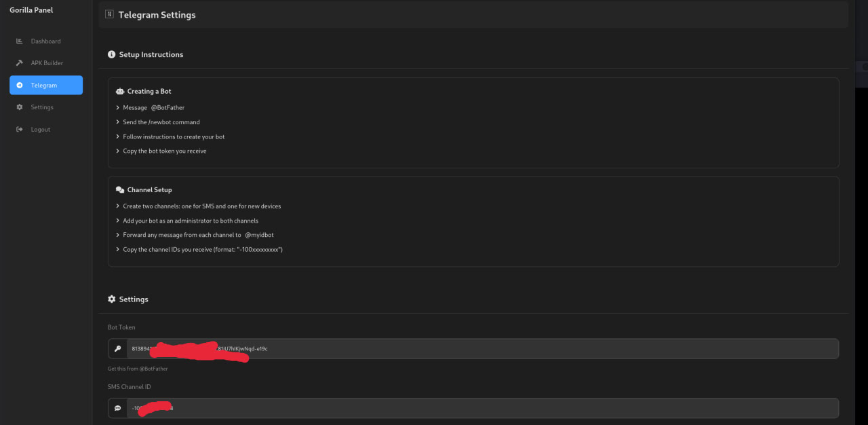Click the Logout arrow icon
Screen dimensions: 868x425
(x=20, y=130)
